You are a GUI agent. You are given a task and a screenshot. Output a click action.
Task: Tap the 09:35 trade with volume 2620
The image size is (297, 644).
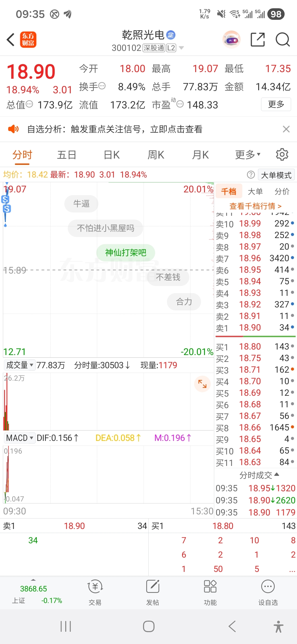[255, 500]
